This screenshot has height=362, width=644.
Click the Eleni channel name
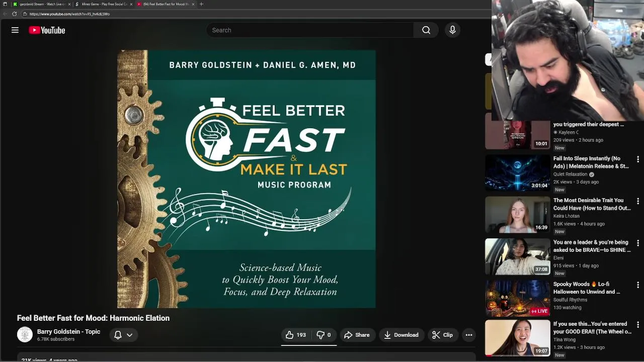pos(558,258)
